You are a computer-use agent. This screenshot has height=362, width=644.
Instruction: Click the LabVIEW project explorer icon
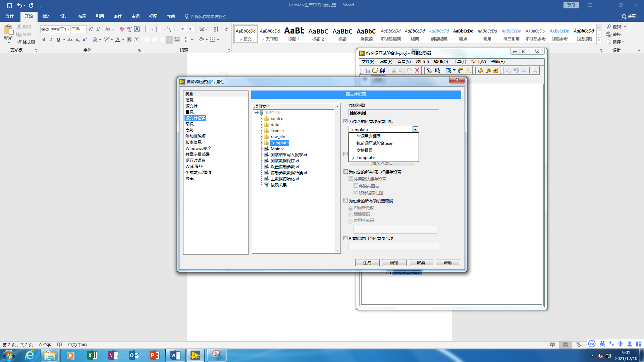tap(362, 53)
